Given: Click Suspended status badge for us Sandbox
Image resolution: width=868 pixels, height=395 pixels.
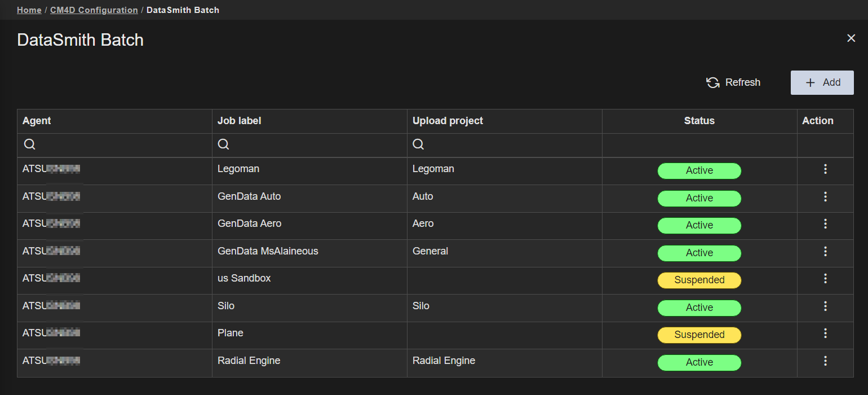Looking at the screenshot, I should click(x=699, y=280).
